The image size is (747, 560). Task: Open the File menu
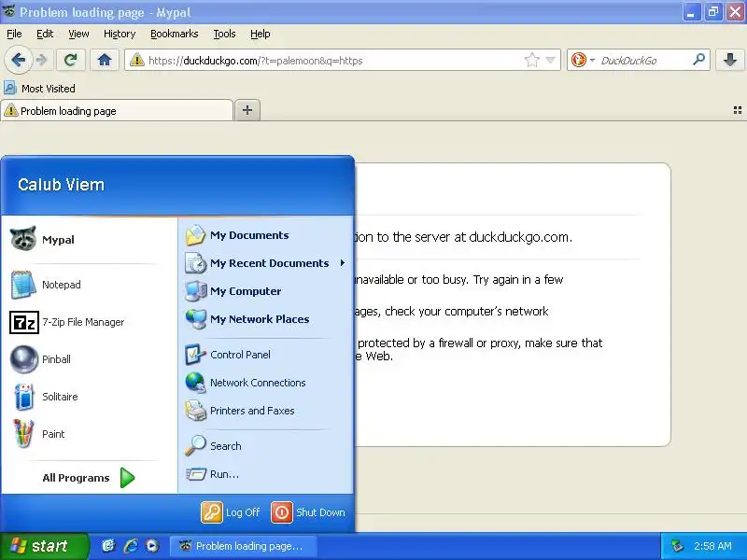(14, 34)
